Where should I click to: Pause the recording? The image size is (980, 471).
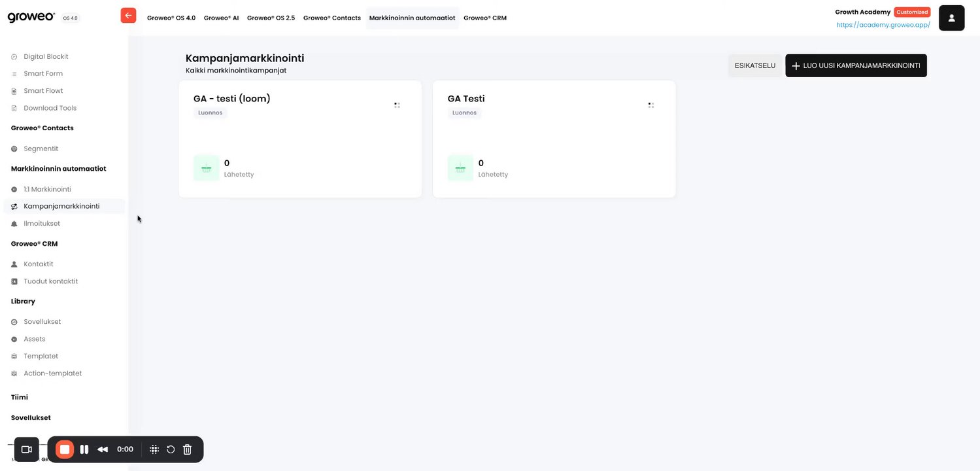pyautogui.click(x=84, y=449)
